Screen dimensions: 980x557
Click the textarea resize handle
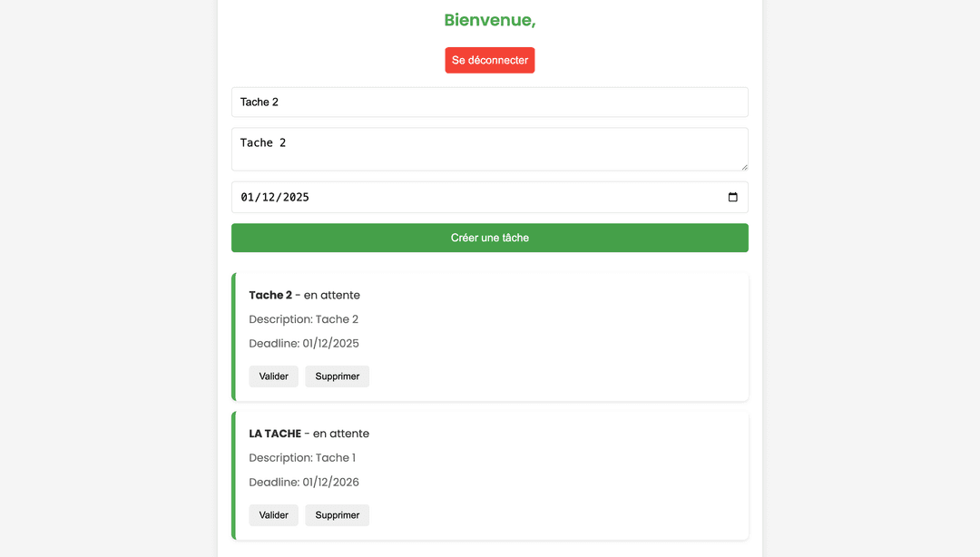pyautogui.click(x=744, y=167)
